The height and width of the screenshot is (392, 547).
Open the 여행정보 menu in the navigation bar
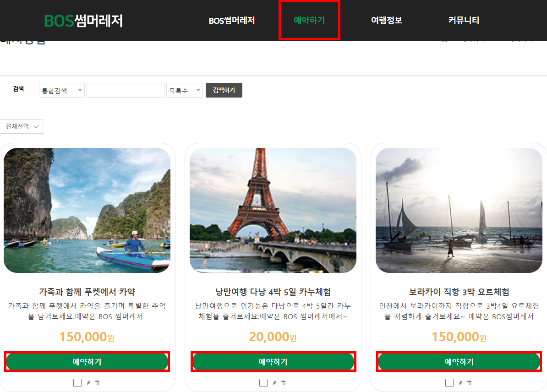click(386, 21)
